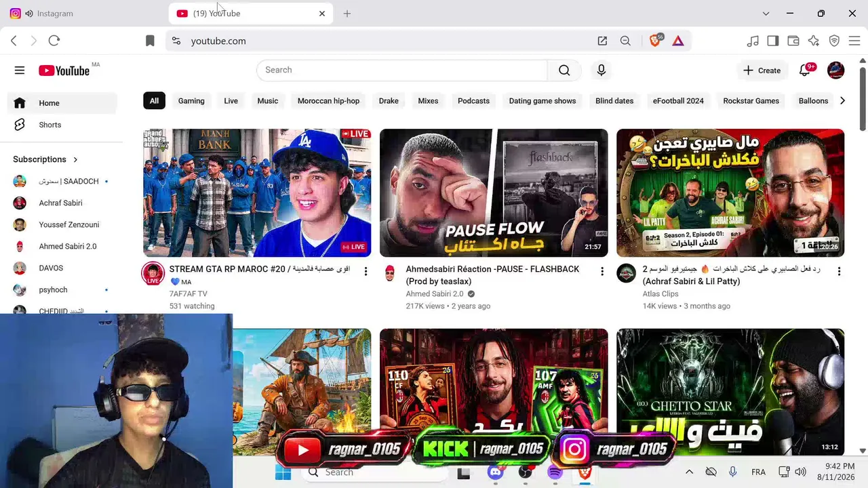Screen dimensions: 868x488
Task: Select the Music filter chip
Action: (268, 101)
